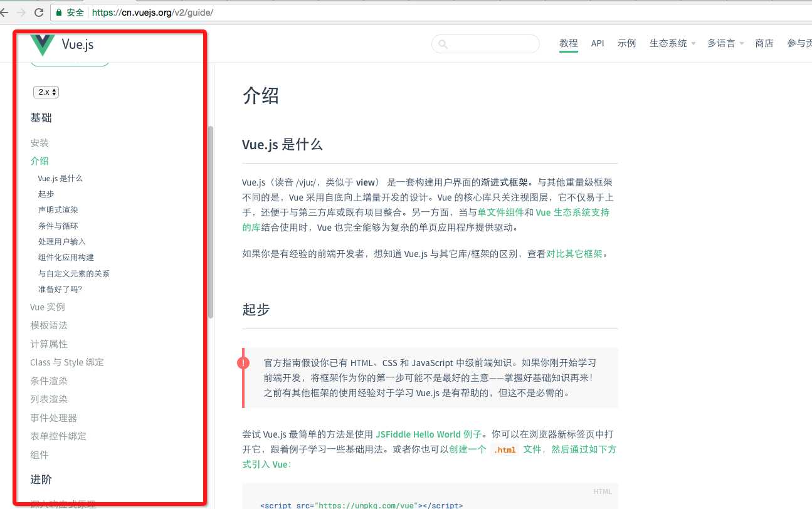Click the Vue.js logo icon

click(43, 45)
